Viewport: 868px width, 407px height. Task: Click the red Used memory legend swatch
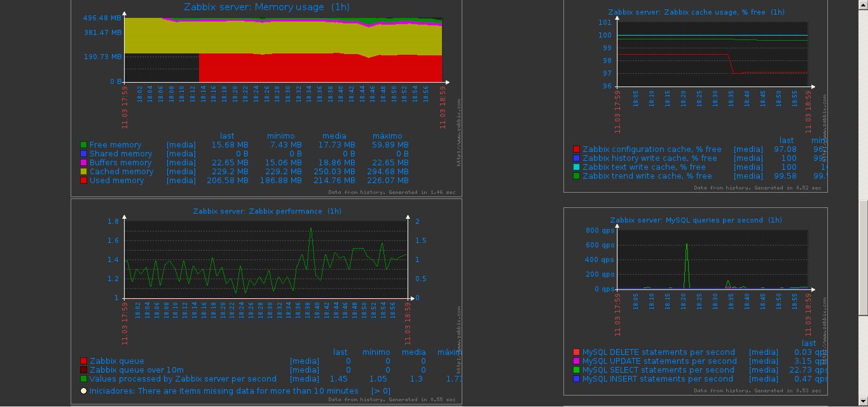pyautogui.click(x=83, y=181)
